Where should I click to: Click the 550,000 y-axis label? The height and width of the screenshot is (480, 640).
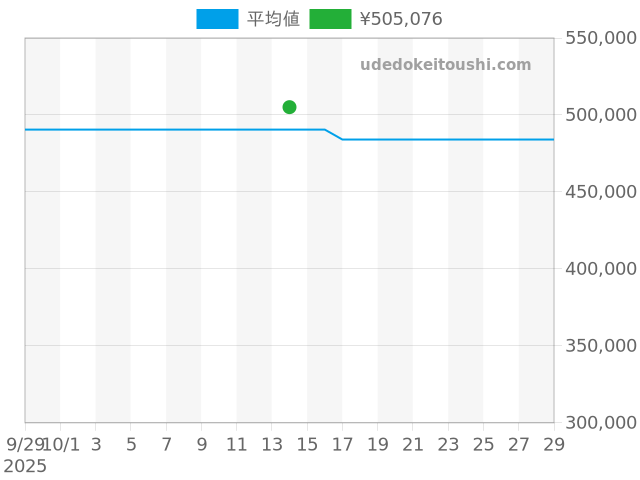(x=601, y=38)
